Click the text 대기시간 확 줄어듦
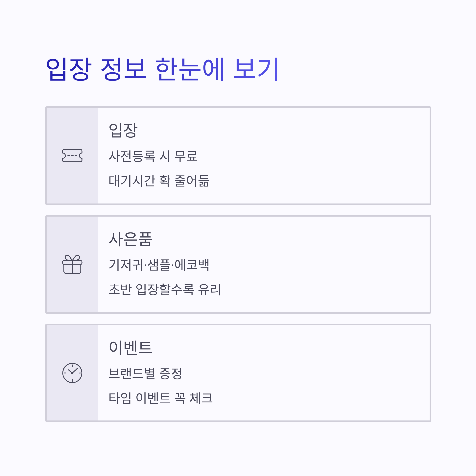Screen dimensions: 476x476 (159, 181)
